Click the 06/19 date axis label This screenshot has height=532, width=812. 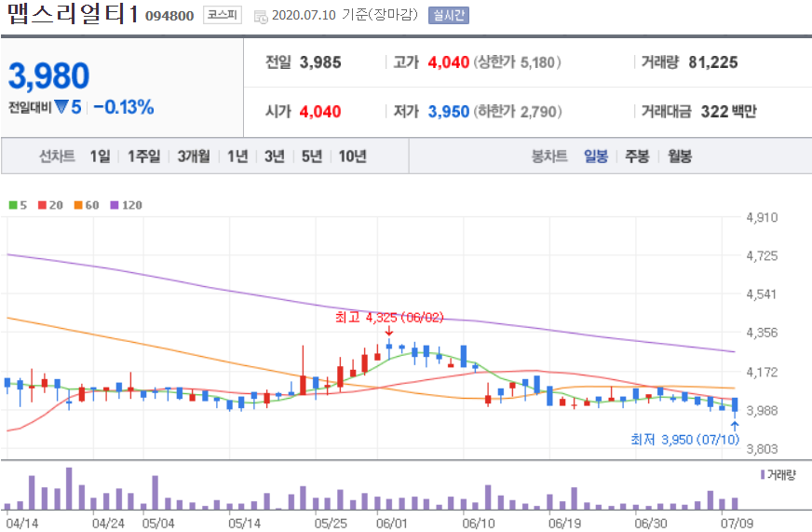(x=564, y=524)
